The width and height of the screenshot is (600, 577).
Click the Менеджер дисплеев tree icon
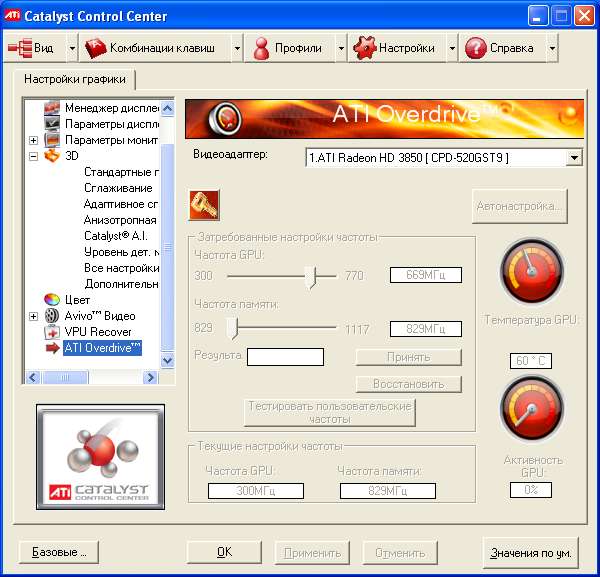pos(52,108)
